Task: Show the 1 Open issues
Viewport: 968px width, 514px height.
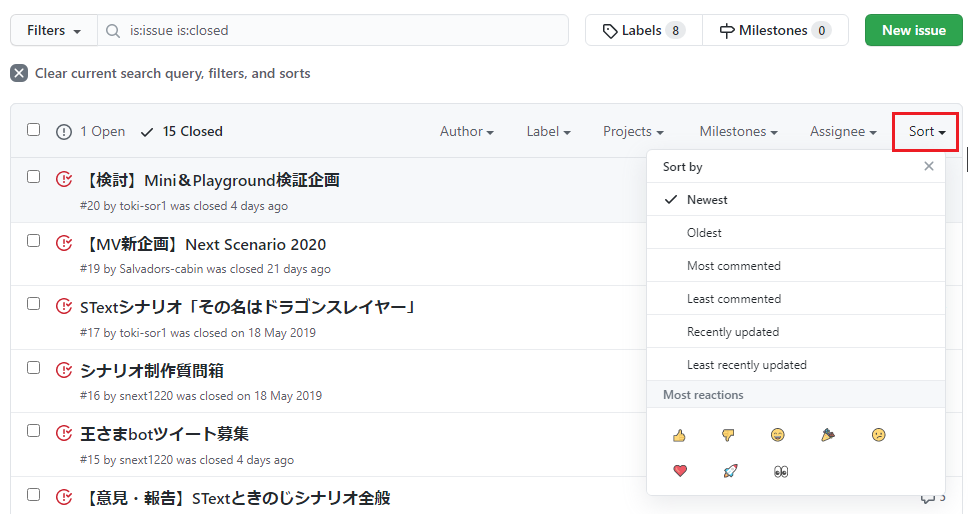Action: pos(91,131)
